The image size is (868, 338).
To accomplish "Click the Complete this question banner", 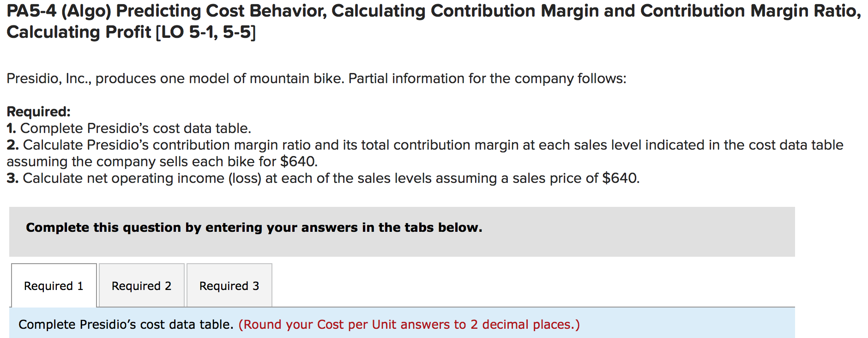I will (254, 227).
